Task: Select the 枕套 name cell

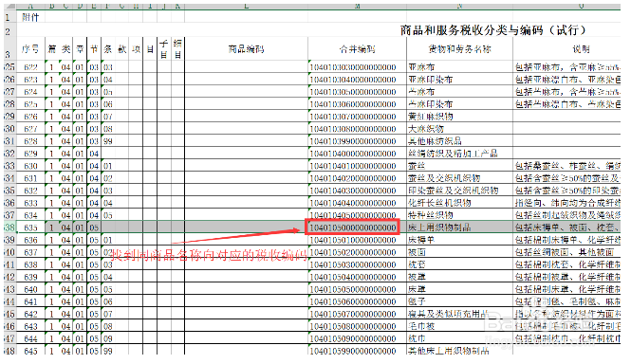Action: pyautogui.click(x=459, y=264)
